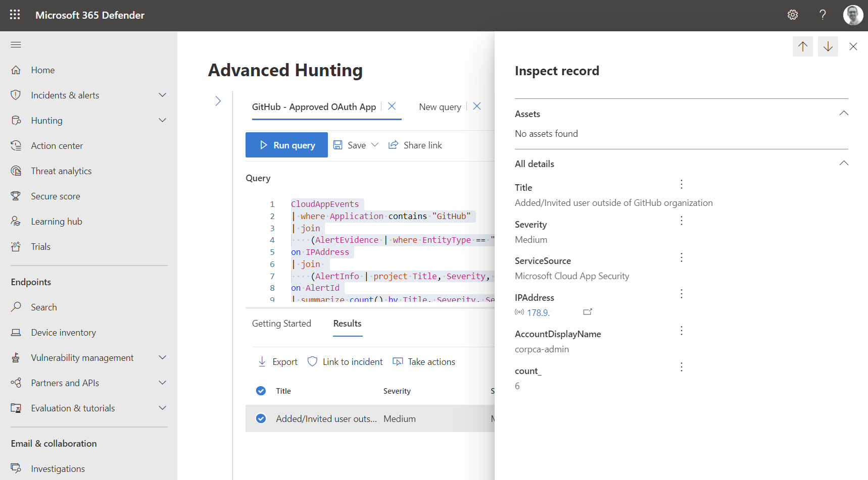Click the Home house icon
Screen dimensions: 868x480
click(x=16, y=70)
